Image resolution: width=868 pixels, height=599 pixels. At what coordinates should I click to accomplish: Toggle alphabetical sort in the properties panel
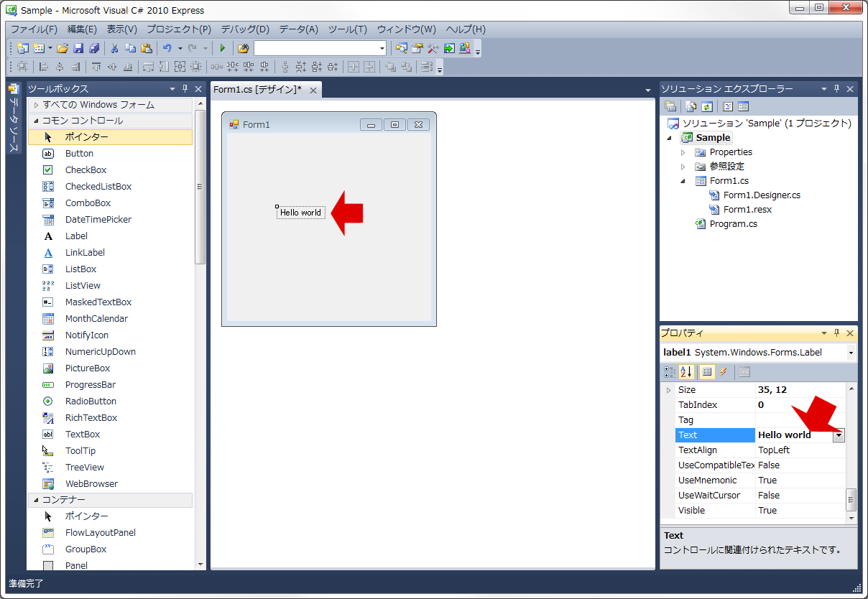pyautogui.click(x=687, y=372)
